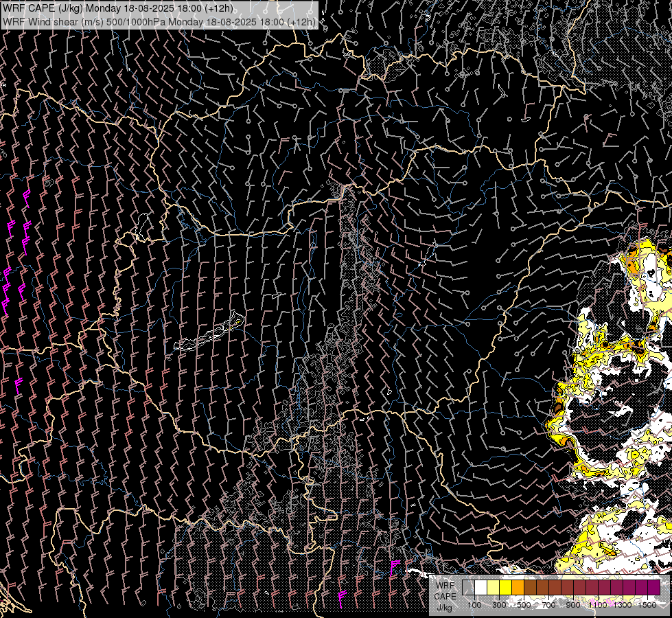The width and height of the screenshot is (672, 618).
Task: Click the legend value 500
Action: coord(524,605)
